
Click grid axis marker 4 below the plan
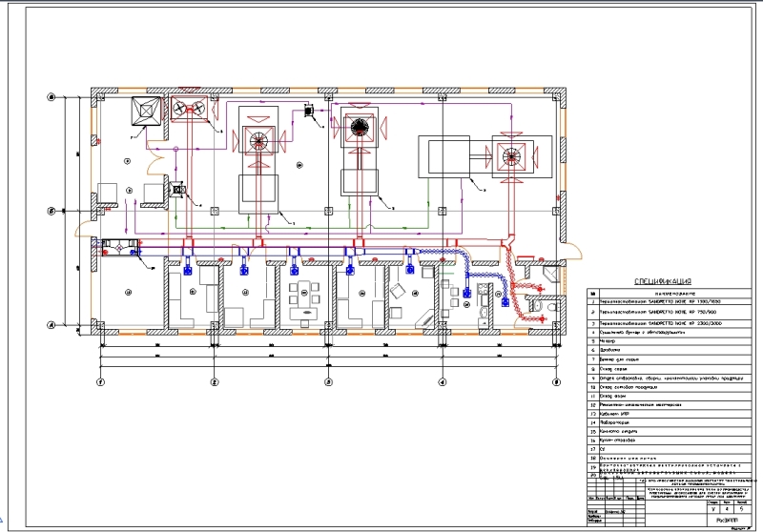click(443, 382)
